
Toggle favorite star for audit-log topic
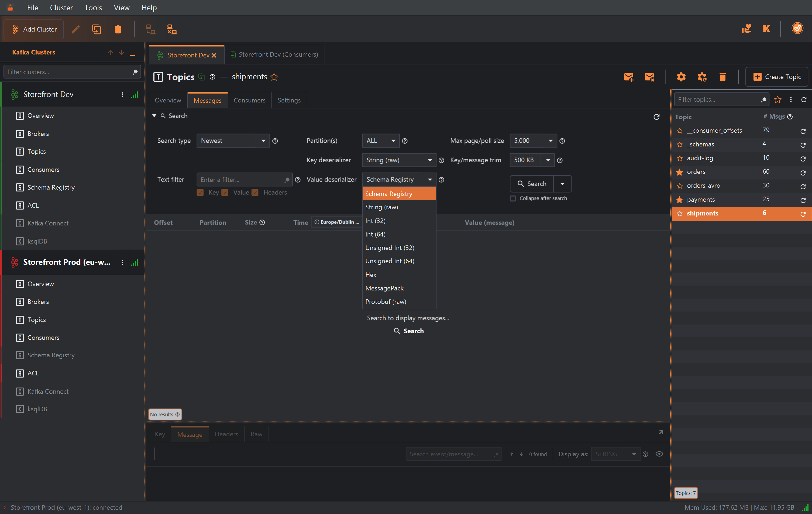(x=680, y=158)
